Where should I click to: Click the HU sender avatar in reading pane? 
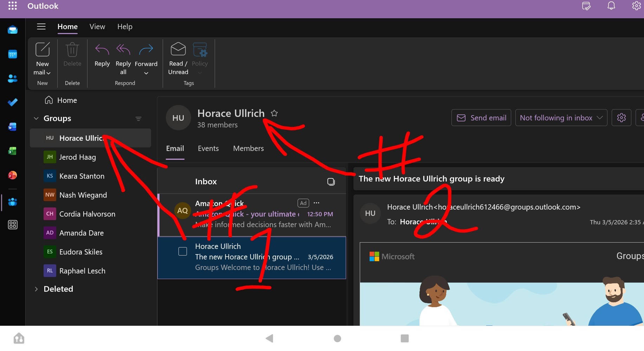point(370,213)
